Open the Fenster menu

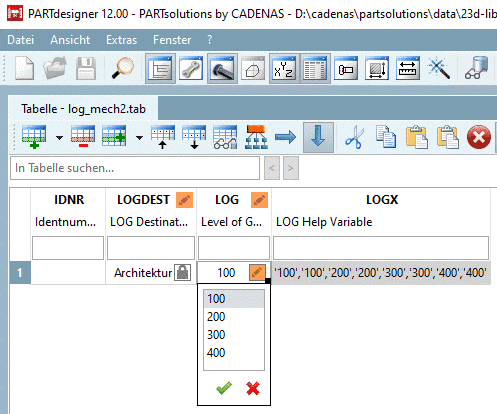click(172, 40)
